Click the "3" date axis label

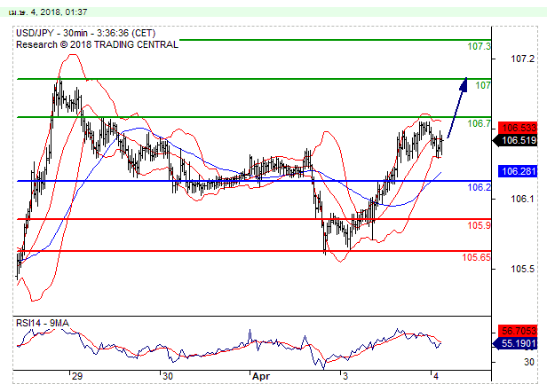(x=345, y=376)
